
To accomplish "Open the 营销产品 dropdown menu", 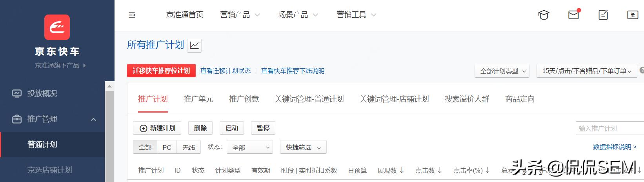I will 240,15.
